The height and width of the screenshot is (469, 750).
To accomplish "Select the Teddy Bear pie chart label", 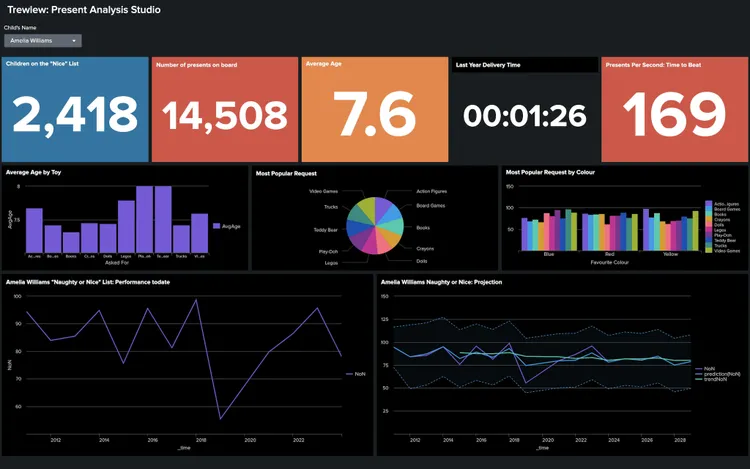I will pos(325,230).
